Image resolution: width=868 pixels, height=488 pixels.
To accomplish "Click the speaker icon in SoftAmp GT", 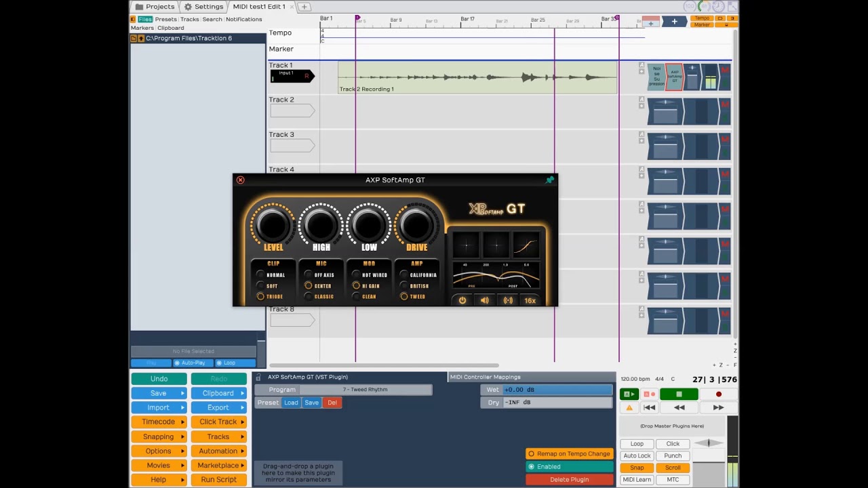I will click(x=485, y=300).
